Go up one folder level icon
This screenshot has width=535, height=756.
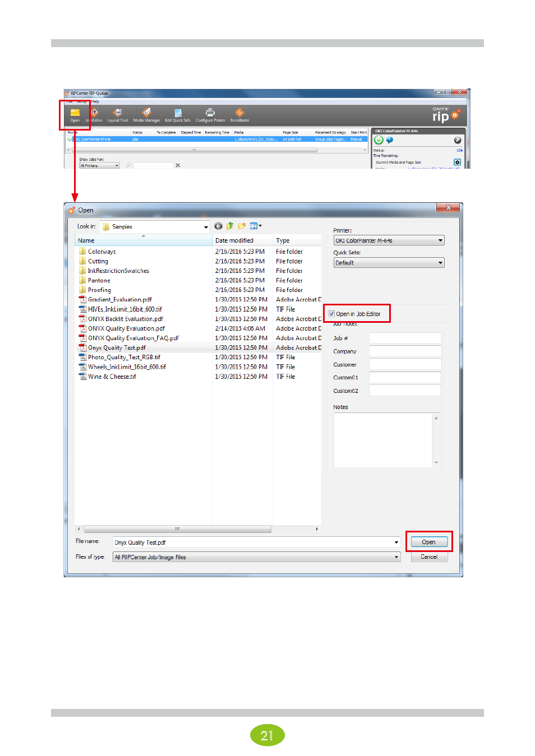230,226
